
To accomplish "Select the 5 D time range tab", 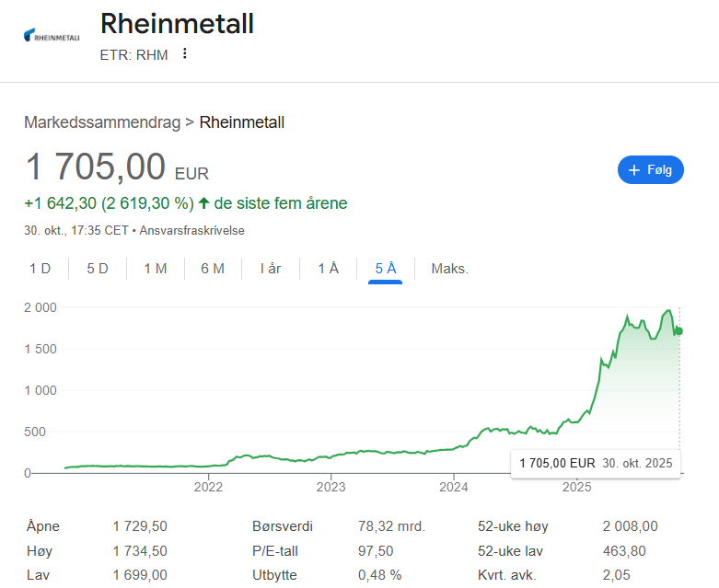I will tap(98, 269).
